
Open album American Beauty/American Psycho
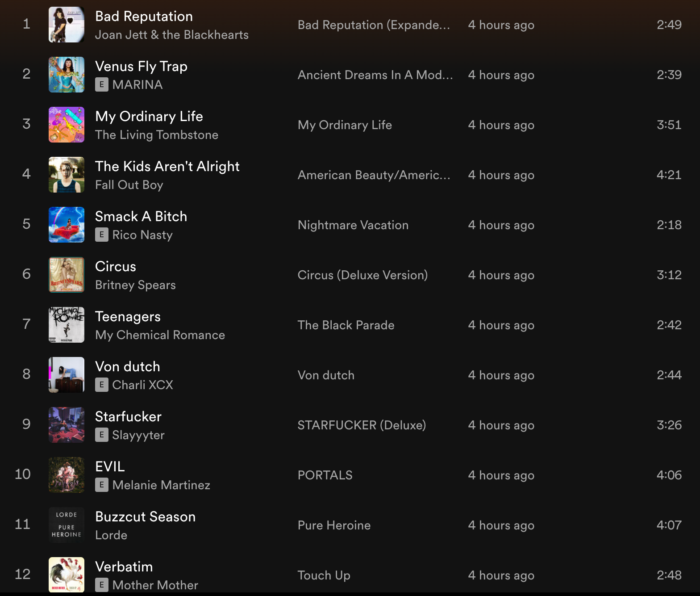[374, 175]
